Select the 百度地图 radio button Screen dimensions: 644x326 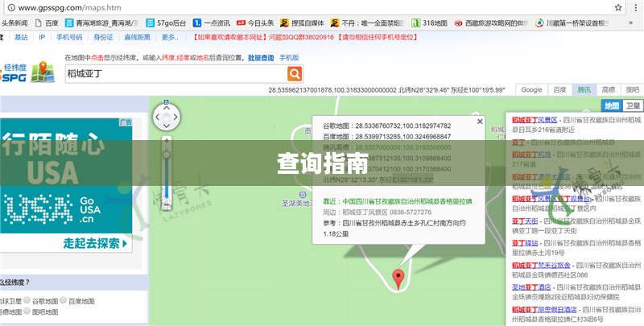pyautogui.click(x=64, y=300)
